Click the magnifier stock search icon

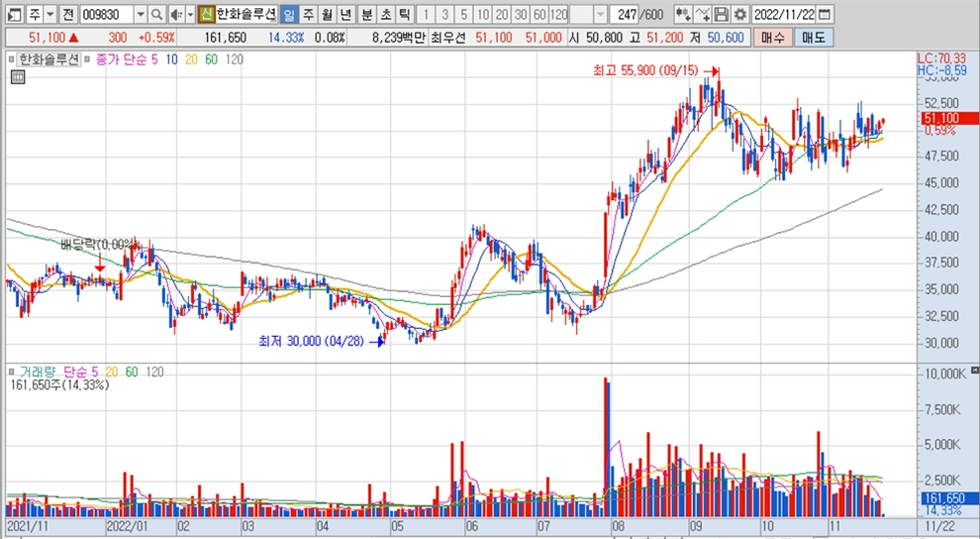point(157,15)
